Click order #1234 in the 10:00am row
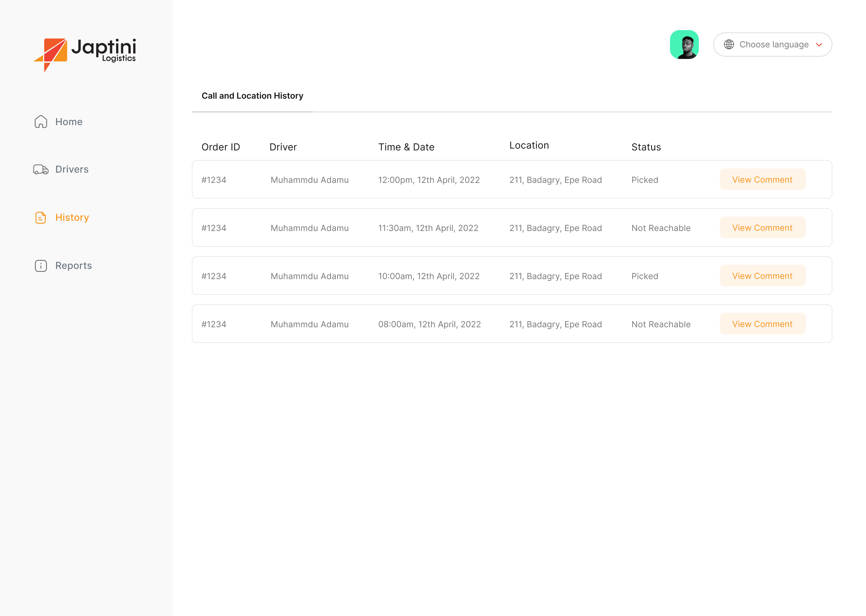The image size is (866, 616). tap(214, 276)
